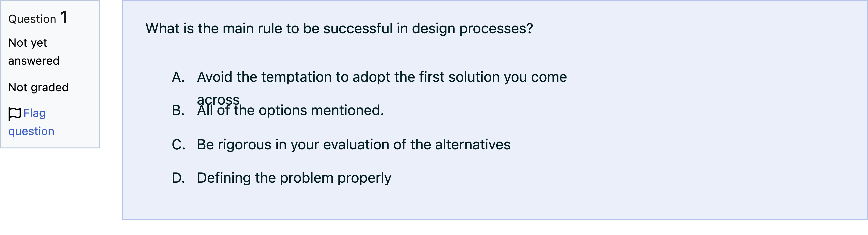The width and height of the screenshot is (868, 235).
Task: Click the Not graded label
Action: point(38,88)
